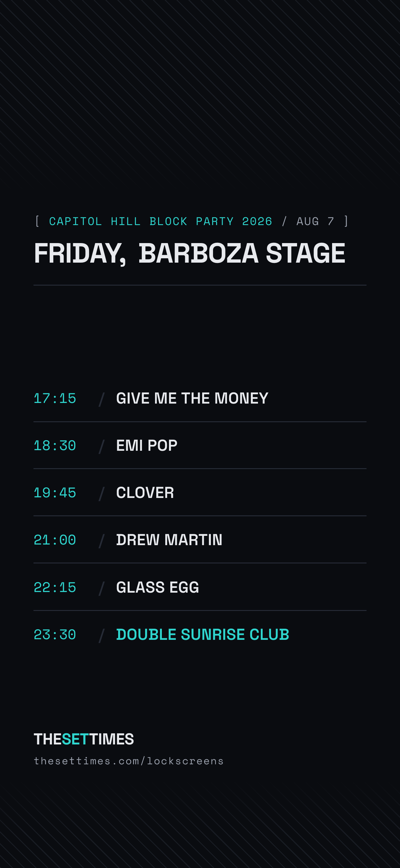Click the 21:00 time slot
Image resolution: width=400 pixels, height=868 pixels.
click(55, 540)
